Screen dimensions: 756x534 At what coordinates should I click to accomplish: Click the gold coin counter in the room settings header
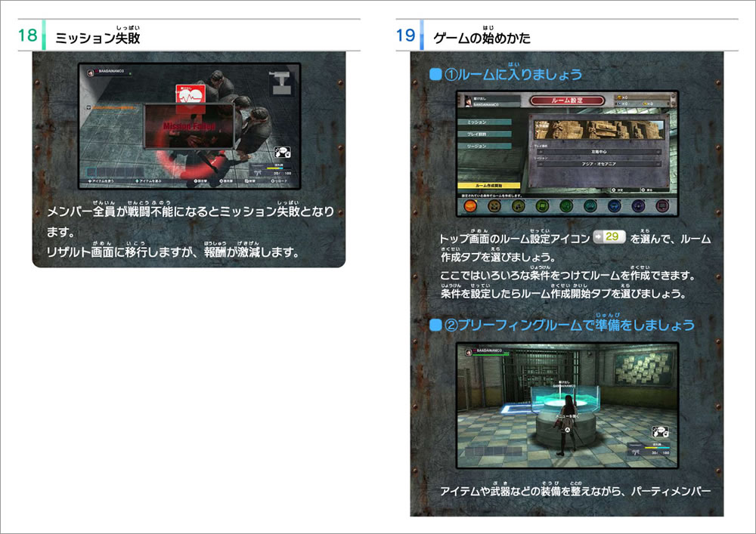click(x=622, y=97)
